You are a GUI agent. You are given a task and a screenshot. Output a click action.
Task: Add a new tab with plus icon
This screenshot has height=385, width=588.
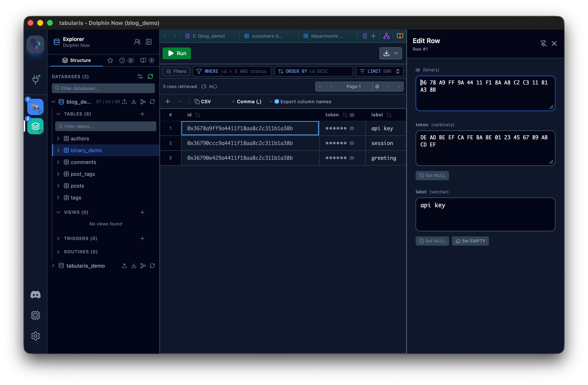(x=373, y=36)
